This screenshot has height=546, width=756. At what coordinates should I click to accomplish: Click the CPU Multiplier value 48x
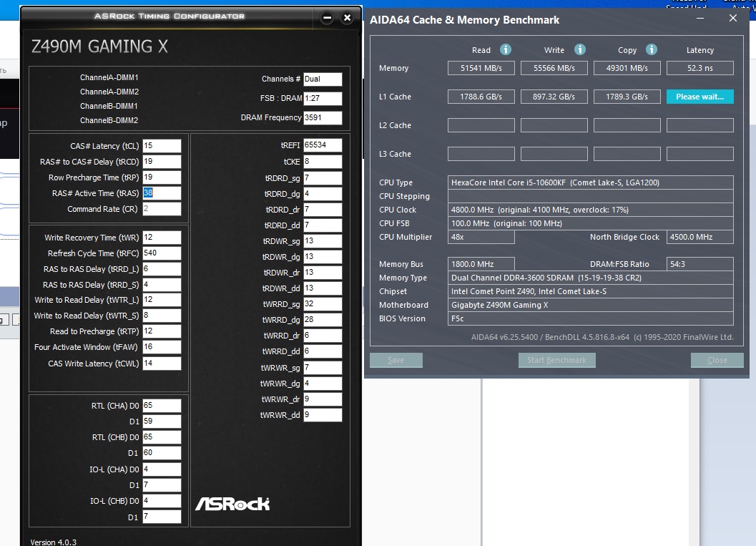click(x=481, y=237)
